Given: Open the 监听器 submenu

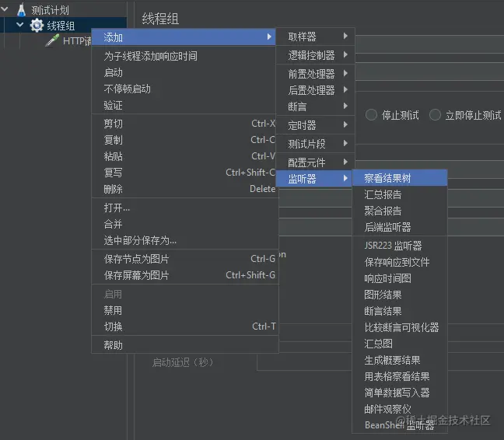Looking at the screenshot, I should point(315,179).
